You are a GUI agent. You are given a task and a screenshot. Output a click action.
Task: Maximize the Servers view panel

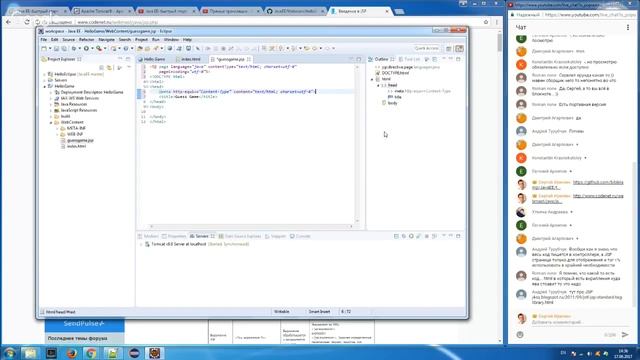pyautogui.click(x=458, y=236)
